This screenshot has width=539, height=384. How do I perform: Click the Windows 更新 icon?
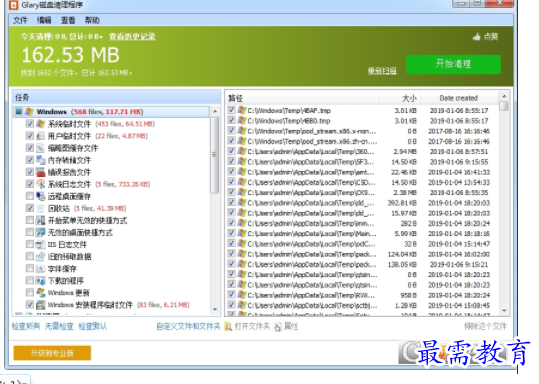click(x=41, y=293)
